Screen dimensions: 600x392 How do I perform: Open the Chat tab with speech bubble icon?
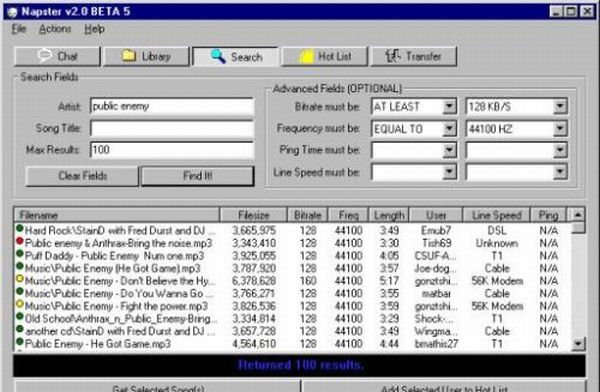[x=57, y=57]
